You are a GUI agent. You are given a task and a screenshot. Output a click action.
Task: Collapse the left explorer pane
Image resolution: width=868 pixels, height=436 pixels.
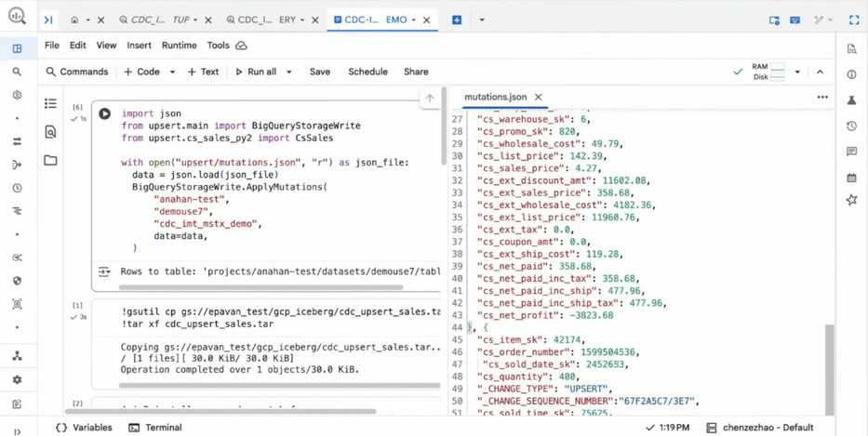(48, 20)
